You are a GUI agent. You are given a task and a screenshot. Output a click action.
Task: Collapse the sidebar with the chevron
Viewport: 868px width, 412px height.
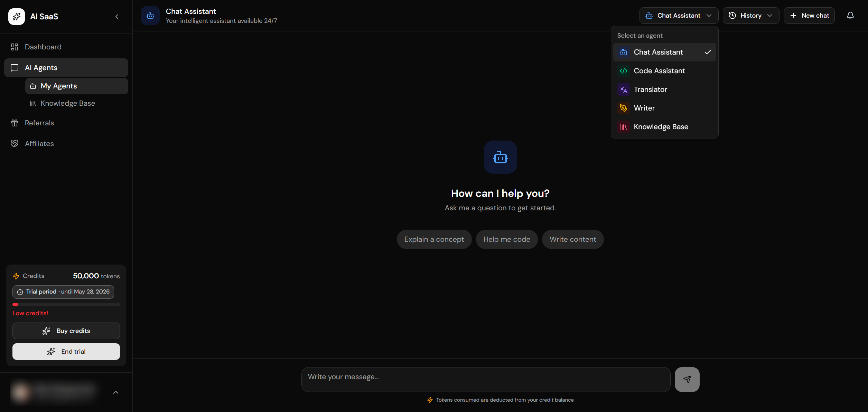coord(117,17)
